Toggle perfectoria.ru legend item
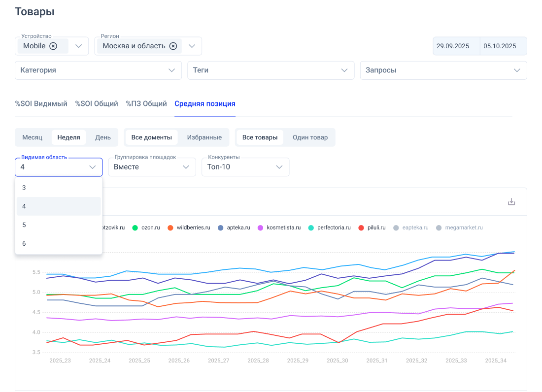This screenshot has height=392, width=542. click(x=329, y=228)
